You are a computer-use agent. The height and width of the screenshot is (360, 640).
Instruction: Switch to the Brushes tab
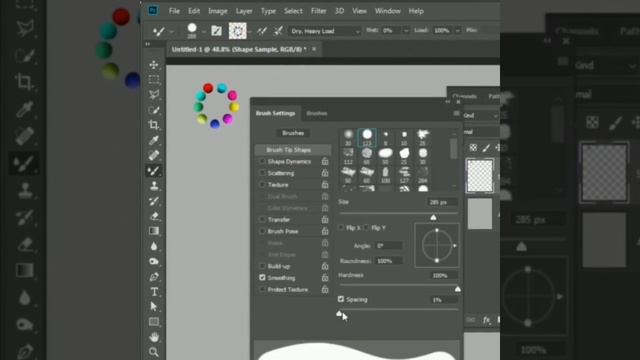(x=317, y=113)
